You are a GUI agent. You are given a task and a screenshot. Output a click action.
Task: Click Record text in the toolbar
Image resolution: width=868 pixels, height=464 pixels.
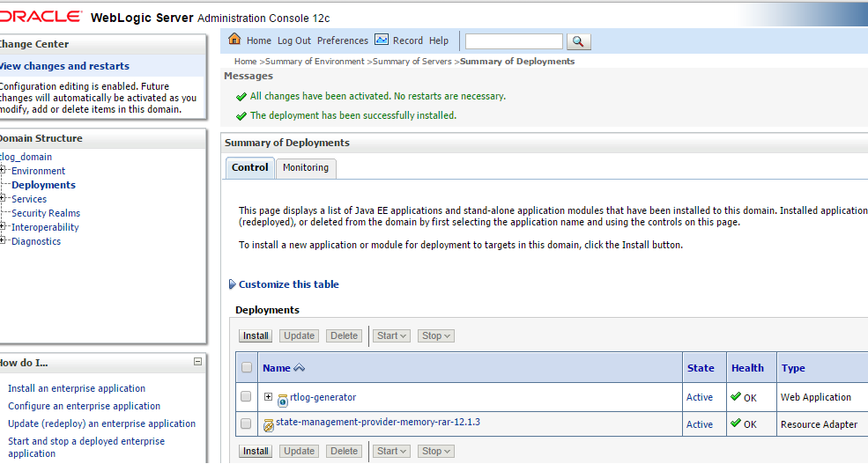point(407,41)
